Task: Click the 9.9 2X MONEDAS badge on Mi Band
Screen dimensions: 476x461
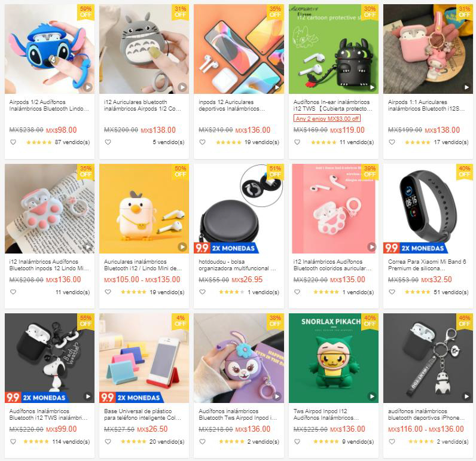Action: pyautogui.click(x=415, y=248)
